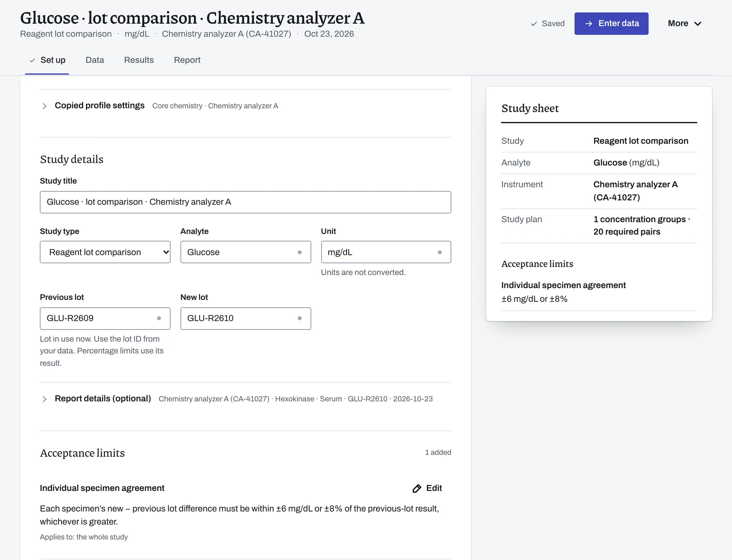Click the Unit mg/dL field

[386, 252]
